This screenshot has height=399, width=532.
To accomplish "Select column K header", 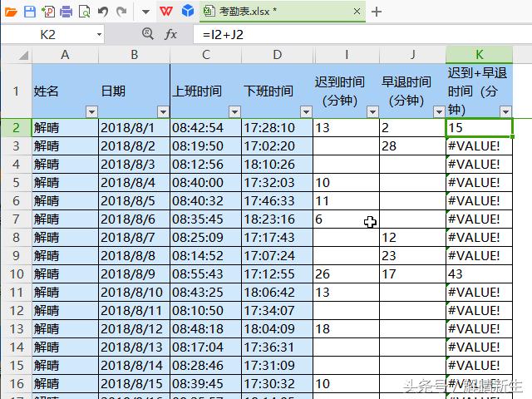I will [x=479, y=55].
